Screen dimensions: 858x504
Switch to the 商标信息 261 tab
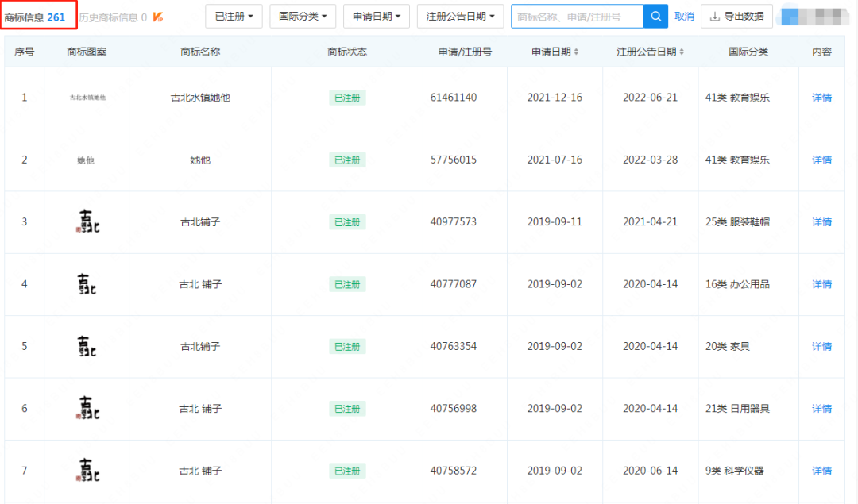[36, 17]
